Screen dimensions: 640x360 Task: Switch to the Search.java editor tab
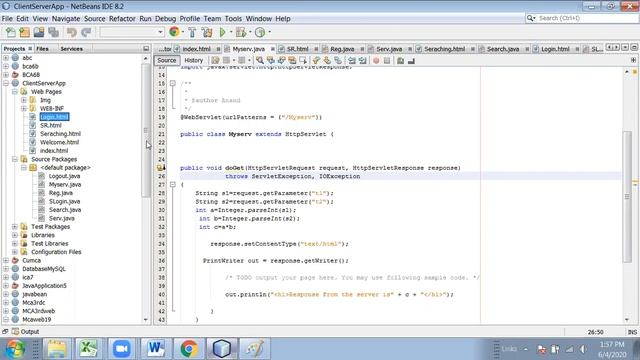pos(503,49)
